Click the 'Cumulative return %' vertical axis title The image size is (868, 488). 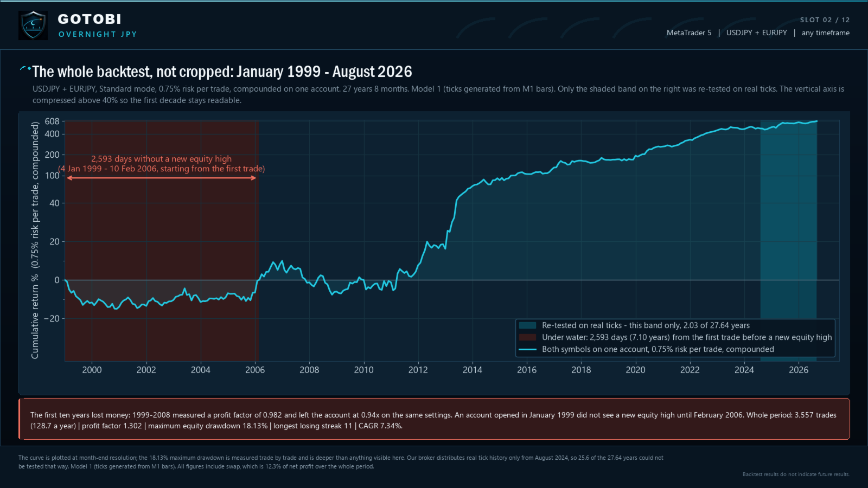click(35, 240)
